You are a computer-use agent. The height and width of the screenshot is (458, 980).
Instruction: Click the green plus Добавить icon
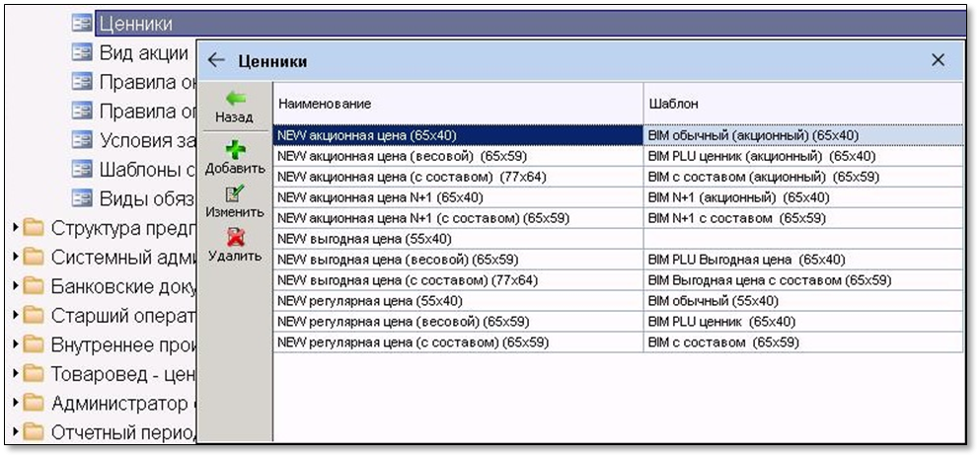(x=235, y=149)
